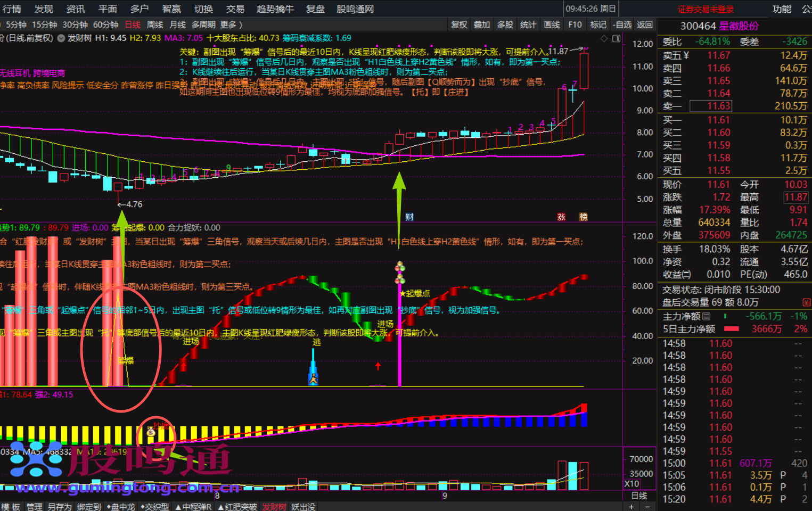Viewport: 812px width, 511px height.
Task: Expand the 更多 periods dropdown
Action: (x=231, y=24)
